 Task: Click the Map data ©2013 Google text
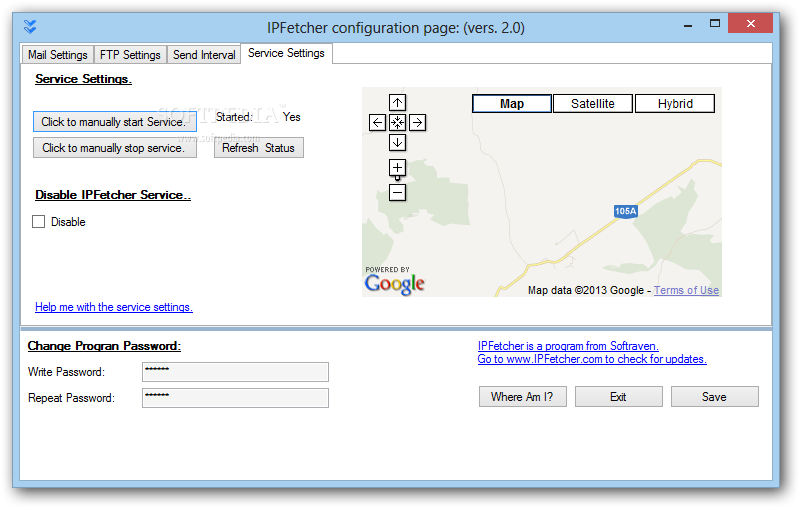[x=586, y=290]
